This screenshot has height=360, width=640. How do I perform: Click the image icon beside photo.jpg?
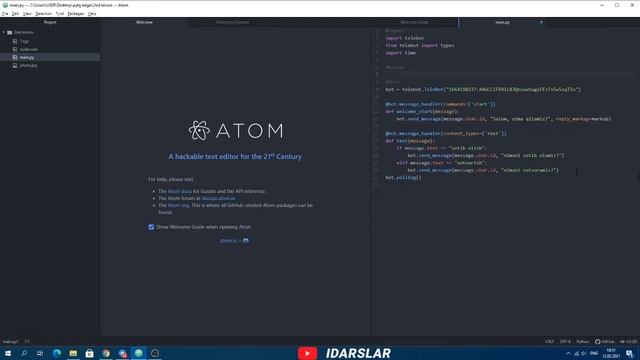[x=15, y=65]
